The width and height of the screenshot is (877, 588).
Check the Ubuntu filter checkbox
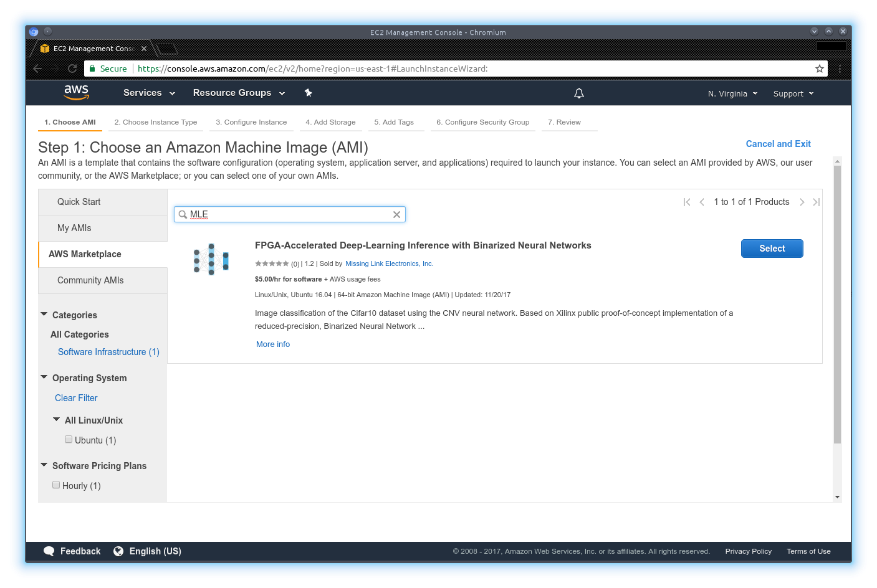coord(69,440)
